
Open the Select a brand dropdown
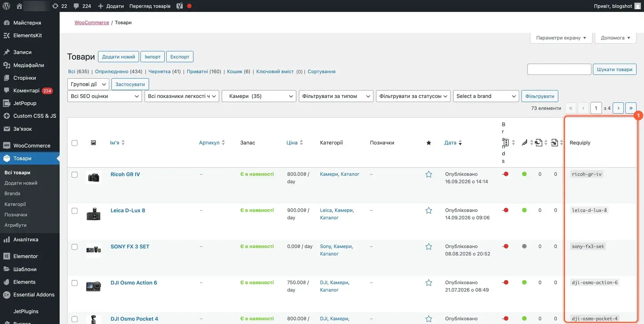click(x=486, y=96)
